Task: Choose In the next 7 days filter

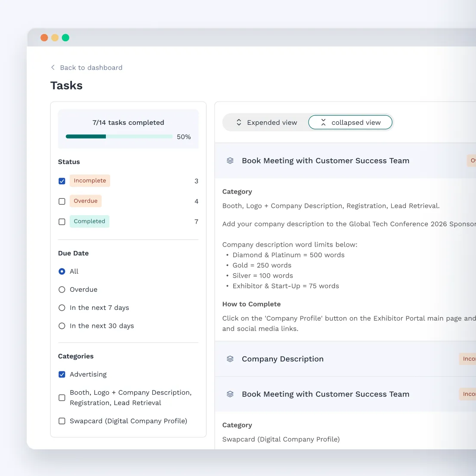Action: [x=62, y=307]
